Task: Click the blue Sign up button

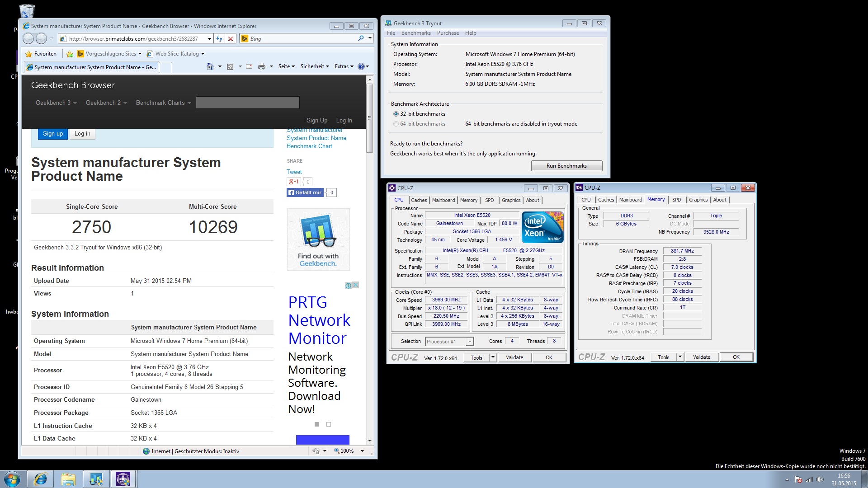Action: pyautogui.click(x=53, y=134)
